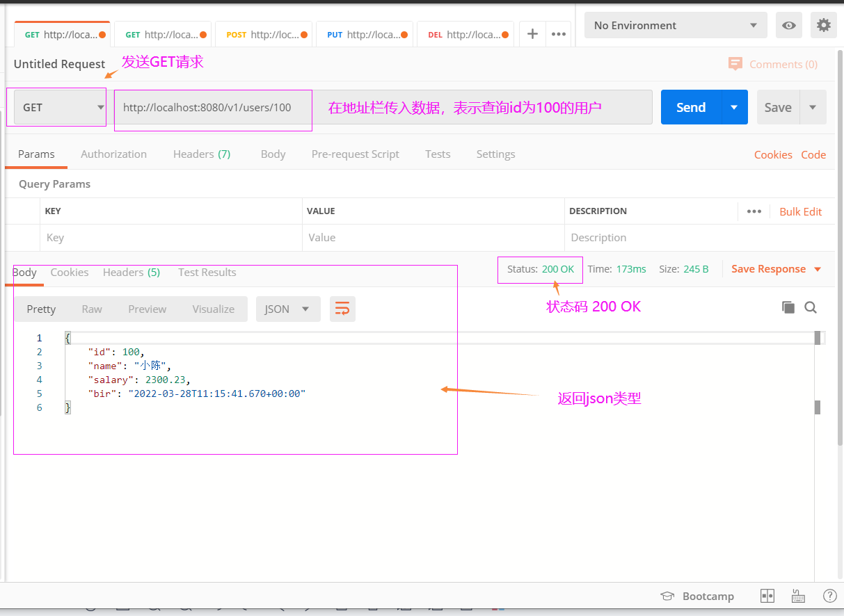Open tab options three-dot menu
This screenshot has width=844, height=616.
point(558,33)
